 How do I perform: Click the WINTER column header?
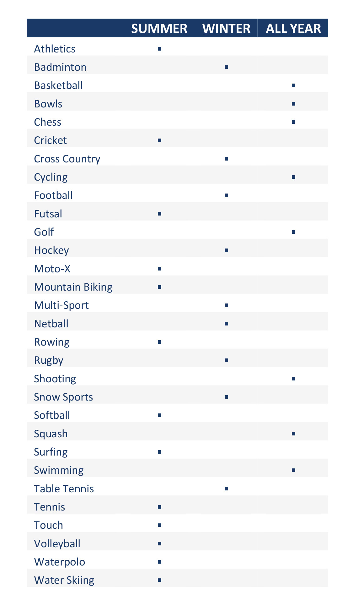(x=226, y=29)
